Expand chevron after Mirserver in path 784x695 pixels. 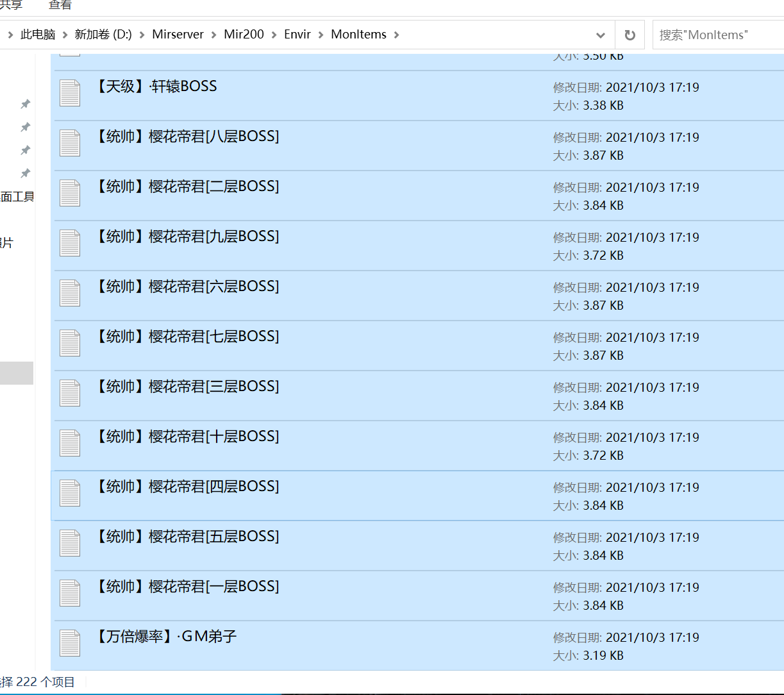pos(214,35)
